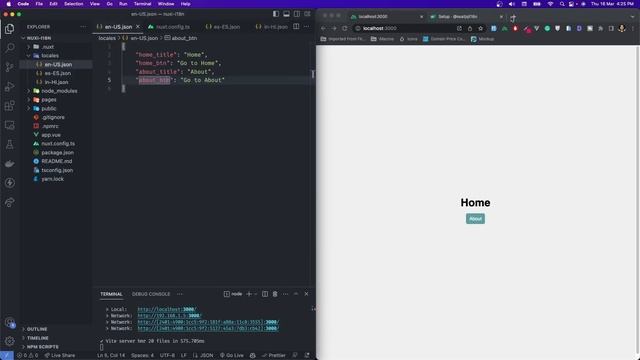Kill terminal with the trash icon
The width and height of the screenshot is (640, 360).
[275, 294]
